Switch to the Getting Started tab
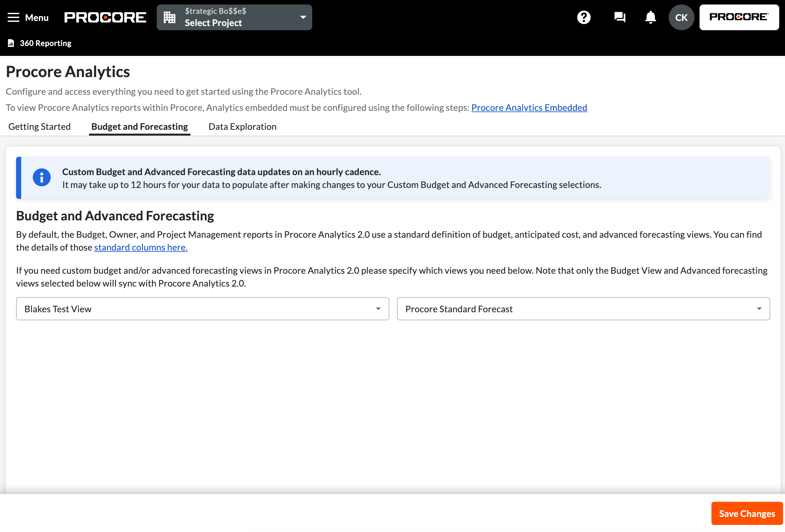Screen dimensions: 785x532 [40, 127]
